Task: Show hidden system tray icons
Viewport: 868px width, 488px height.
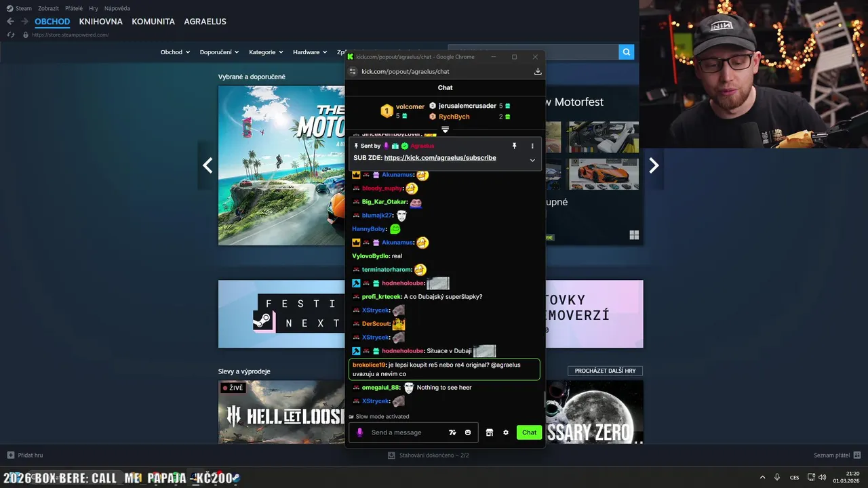Action: pos(762,477)
